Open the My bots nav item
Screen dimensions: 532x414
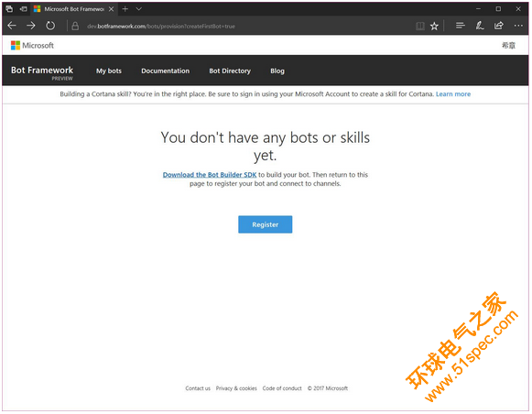click(109, 71)
